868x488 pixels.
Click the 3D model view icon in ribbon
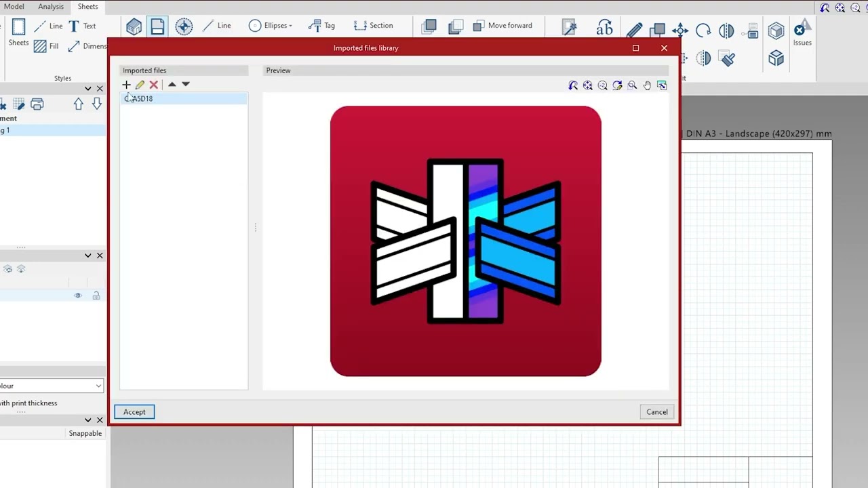click(x=134, y=27)
